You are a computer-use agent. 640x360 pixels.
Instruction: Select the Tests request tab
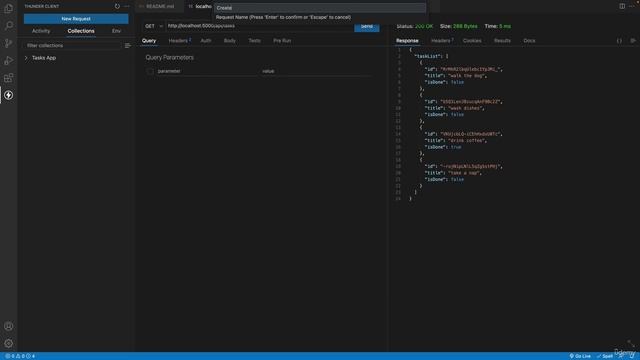[254, 41]
